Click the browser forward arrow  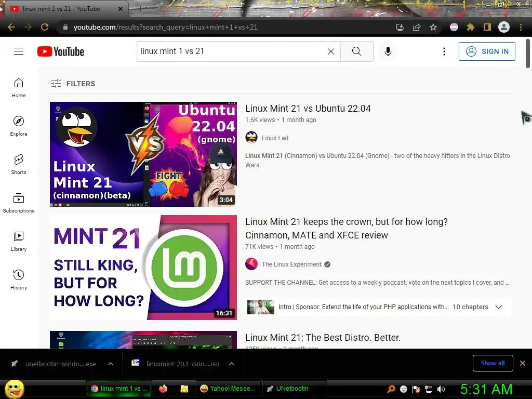[x=28, y=27]
